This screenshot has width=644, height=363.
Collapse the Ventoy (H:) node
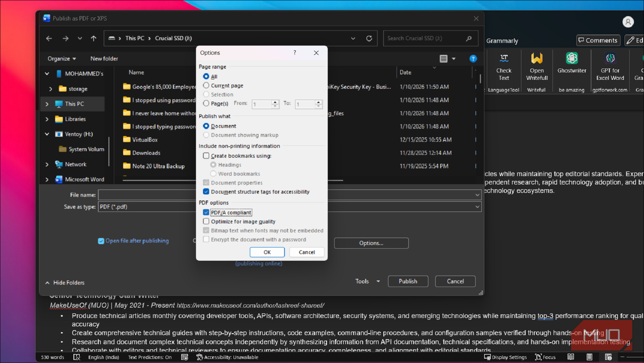[47, 134]
